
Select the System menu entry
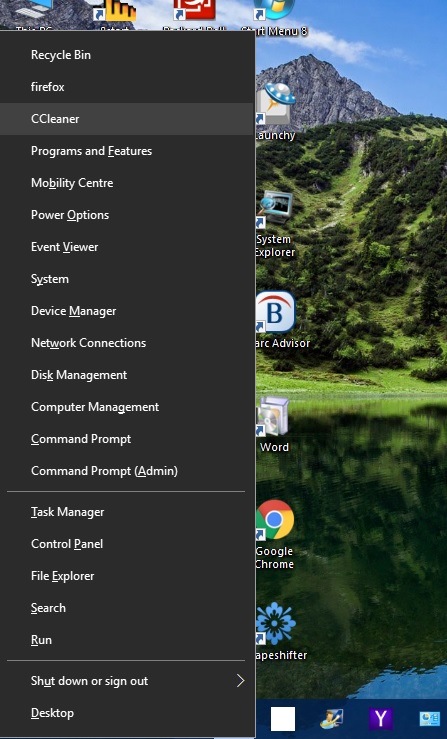(127, 279)
